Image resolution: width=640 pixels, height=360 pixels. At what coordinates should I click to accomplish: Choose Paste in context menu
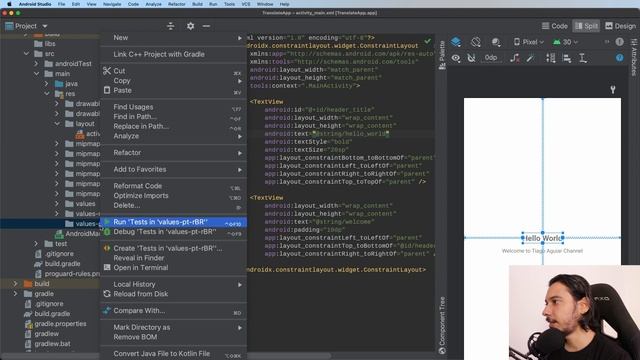point(173,91)
